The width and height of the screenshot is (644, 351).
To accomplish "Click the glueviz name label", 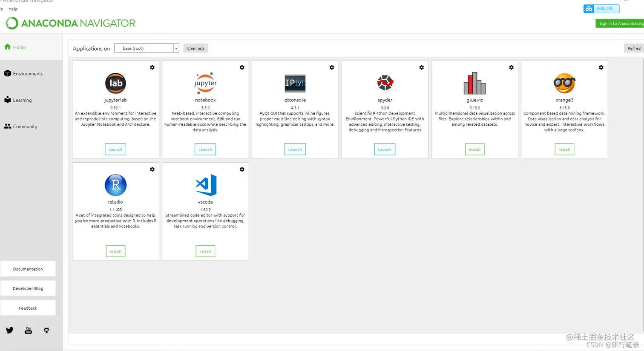I will click(474, 100).
